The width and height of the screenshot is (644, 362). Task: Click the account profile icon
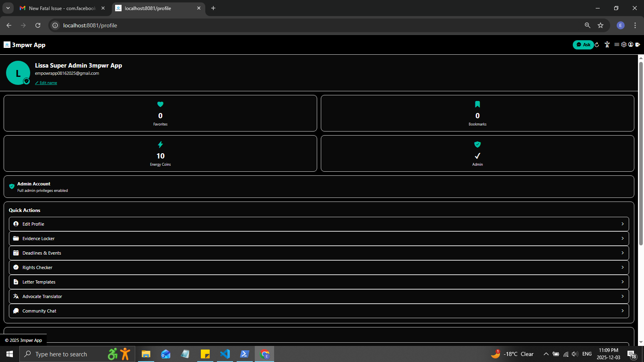coord(630,45)
